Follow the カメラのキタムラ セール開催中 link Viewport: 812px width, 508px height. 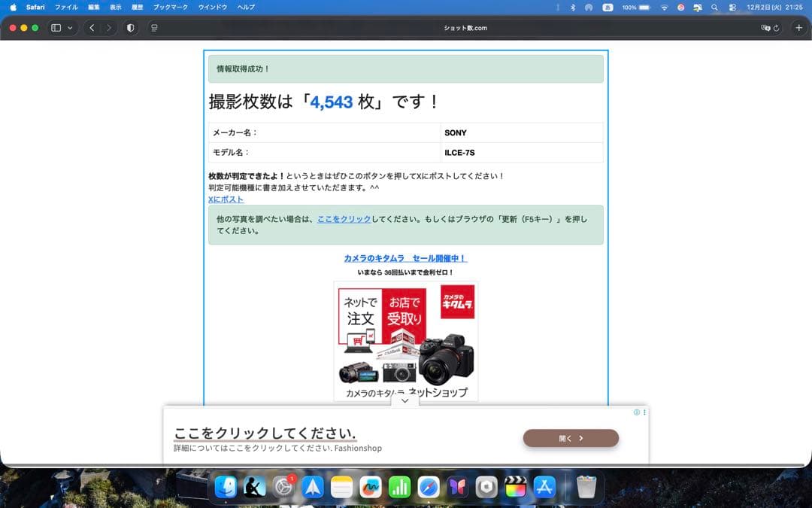coord(404,257)
